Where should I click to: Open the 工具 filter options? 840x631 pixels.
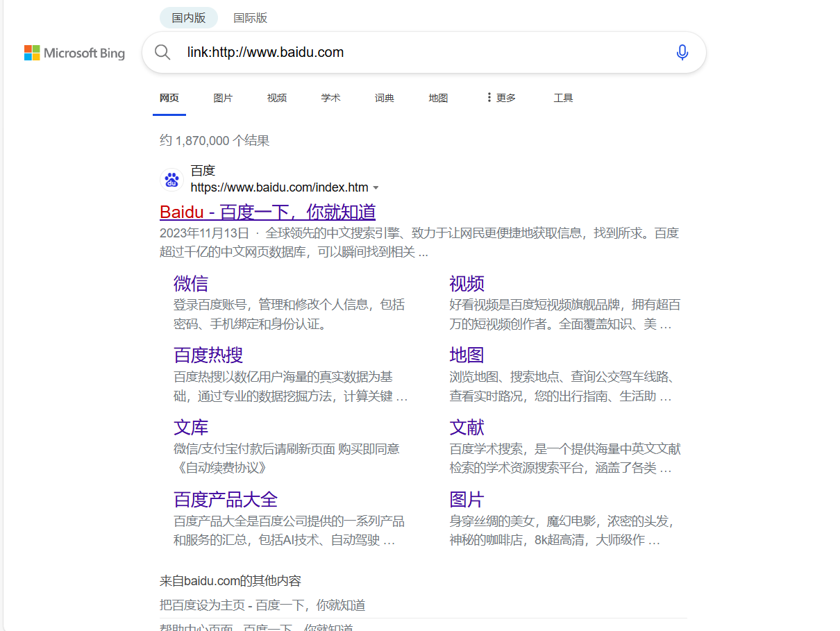coord(563,98)
